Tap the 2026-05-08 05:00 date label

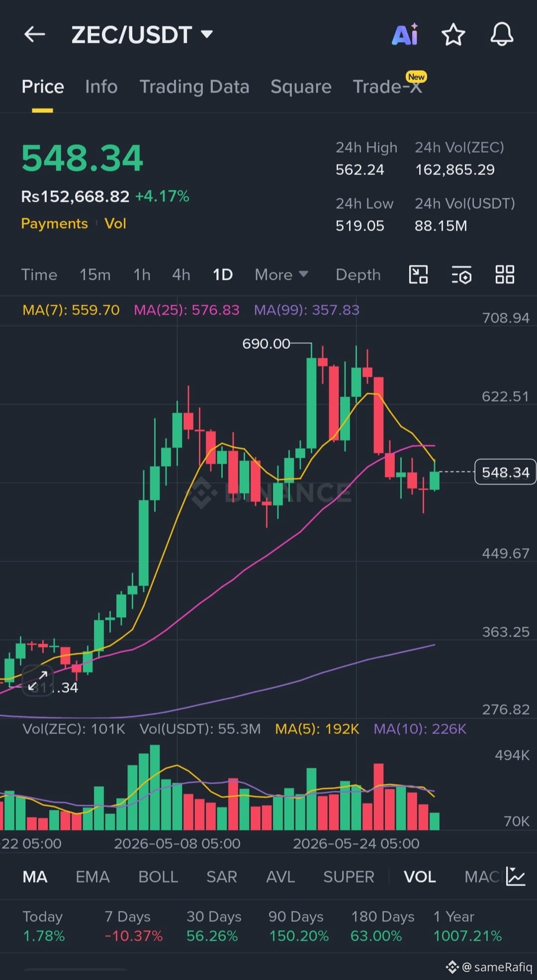pos(177,843)
